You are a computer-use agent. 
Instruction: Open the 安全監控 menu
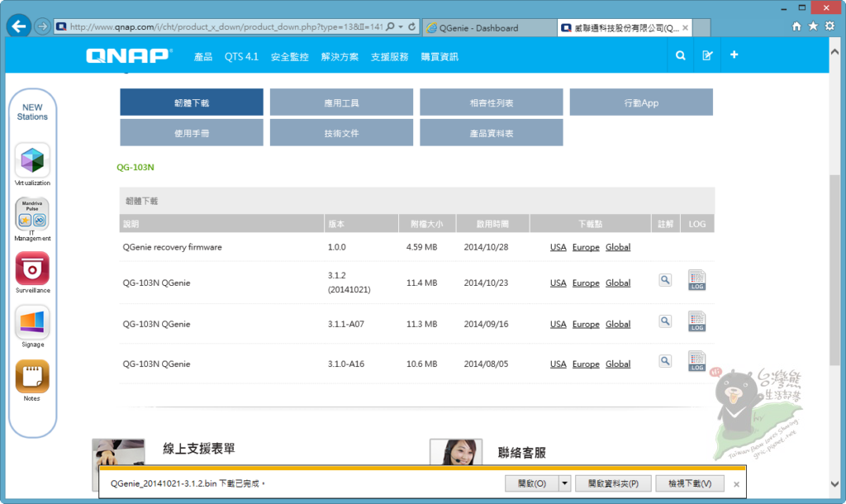point(289,57)
